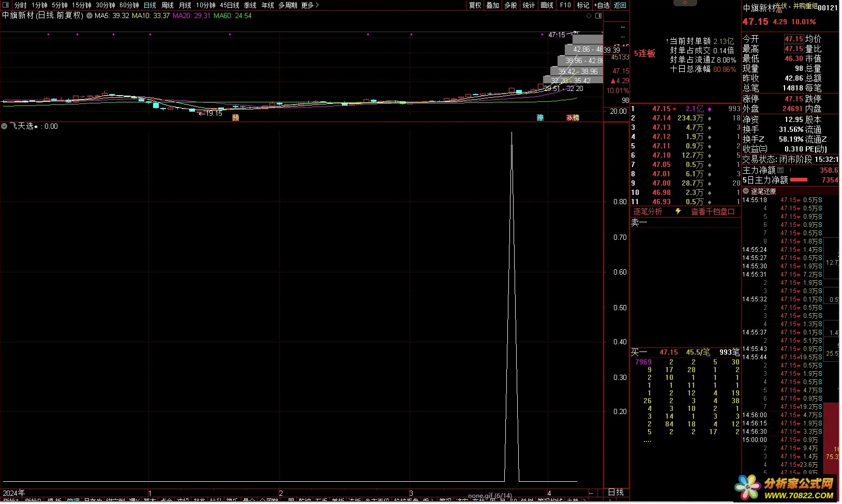This screenshot has height=504, width=842.
Task: Expand the 更多 periods menu
Action: coord(310,5)
